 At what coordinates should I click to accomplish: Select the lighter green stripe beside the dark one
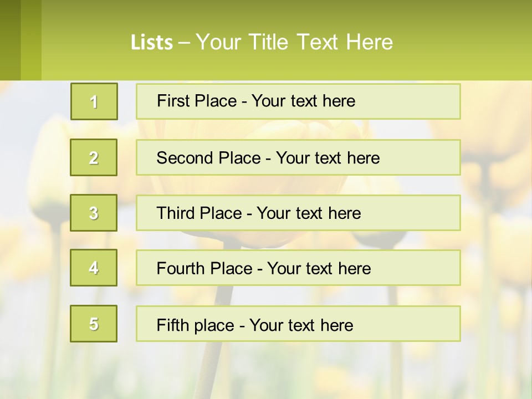31,40
